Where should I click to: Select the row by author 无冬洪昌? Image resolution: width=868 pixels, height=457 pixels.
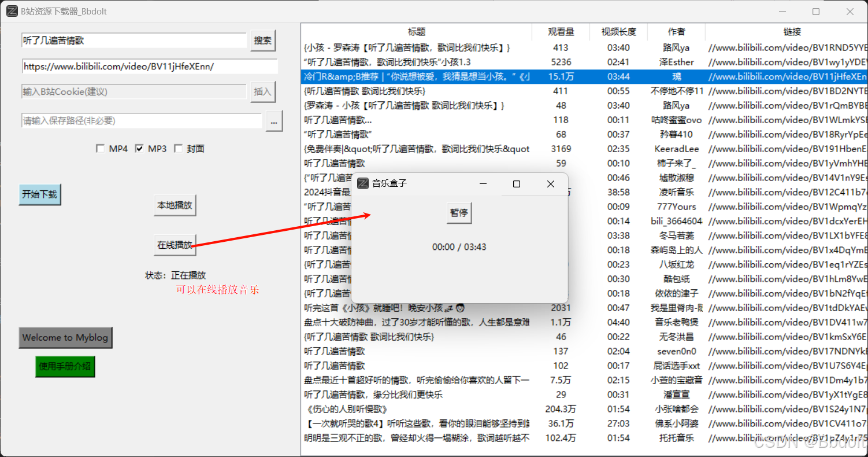(x=584, y=337)
